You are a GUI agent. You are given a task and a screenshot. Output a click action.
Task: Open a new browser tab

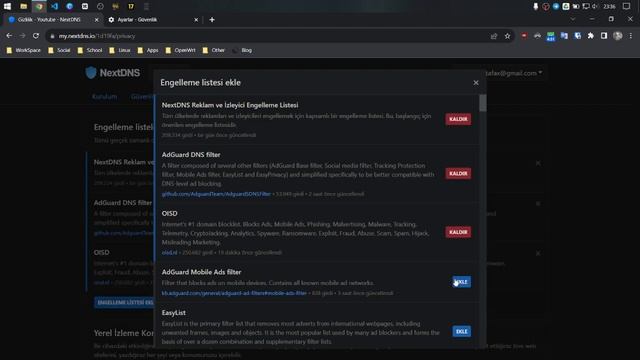212,20
